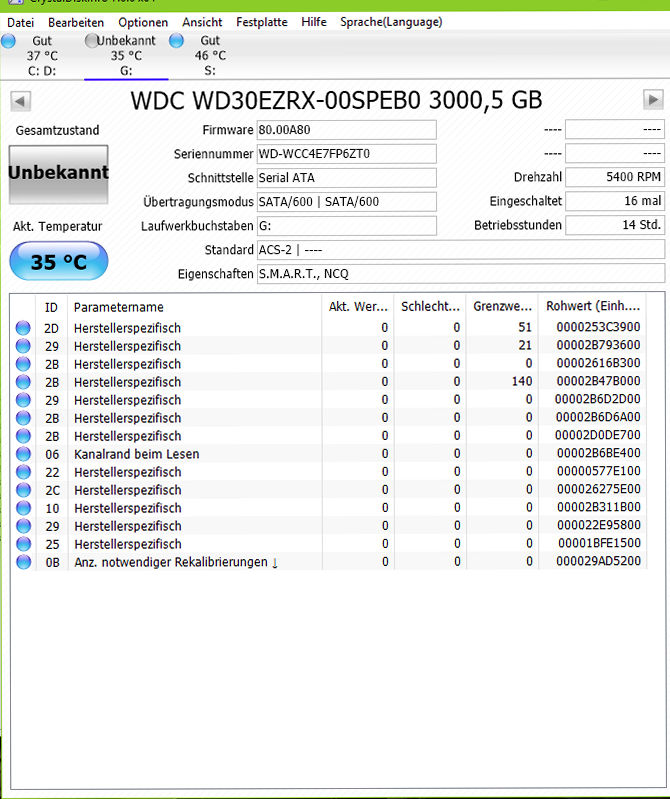This screenshot has height=799, width=670.
Task: Click the blue status icon for drive S:
Action: [176, 41]
